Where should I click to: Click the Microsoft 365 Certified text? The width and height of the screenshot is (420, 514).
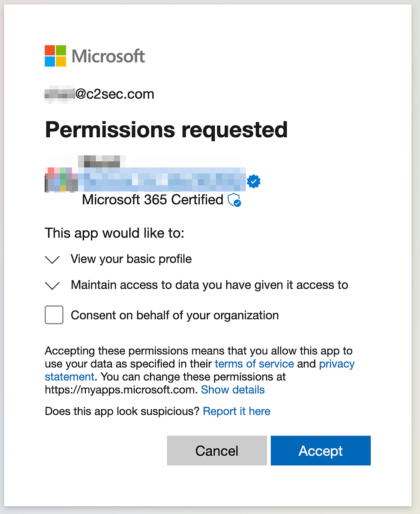153,200
